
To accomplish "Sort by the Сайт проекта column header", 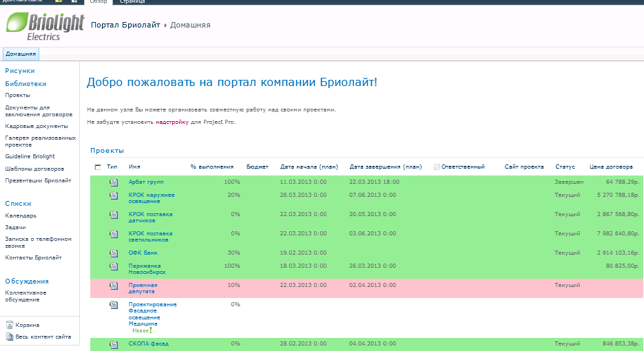I will pos(524,167).
